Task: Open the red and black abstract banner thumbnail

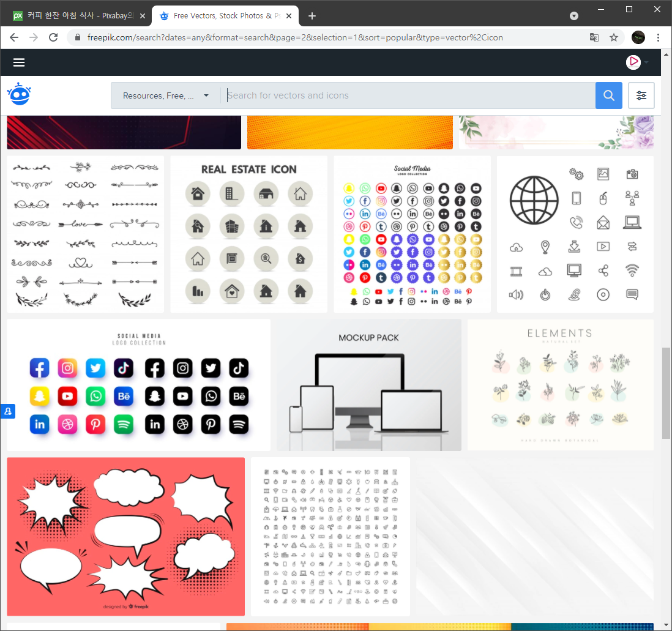Action: click(x=124, y=132)
